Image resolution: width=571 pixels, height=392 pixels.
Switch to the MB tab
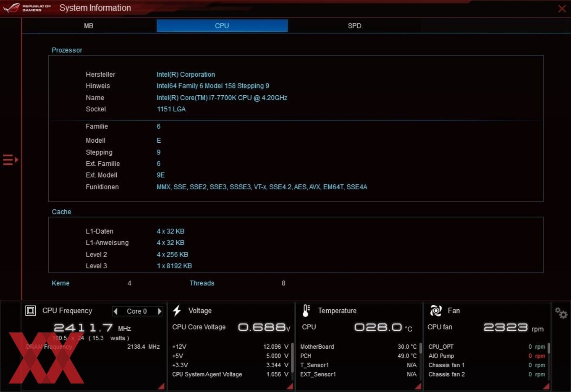(89, 26)
